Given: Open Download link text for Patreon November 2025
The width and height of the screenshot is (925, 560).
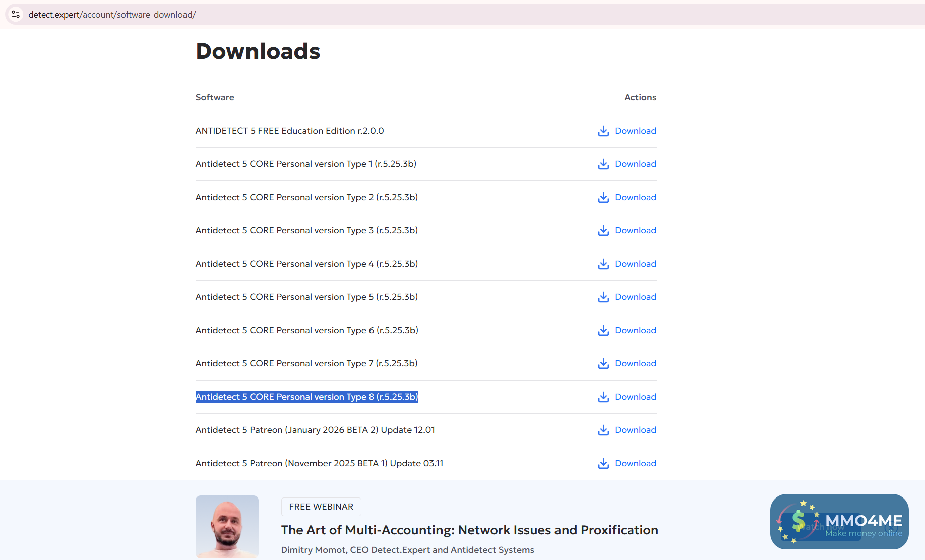Looking at the screenshot, I should pyautogui.click(x=636, y=463).
